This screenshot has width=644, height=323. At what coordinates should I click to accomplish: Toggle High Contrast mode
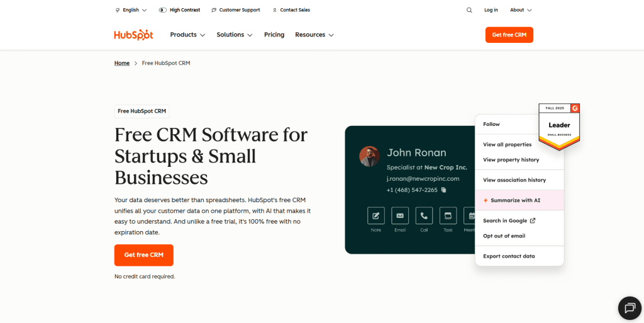point(179,10)
